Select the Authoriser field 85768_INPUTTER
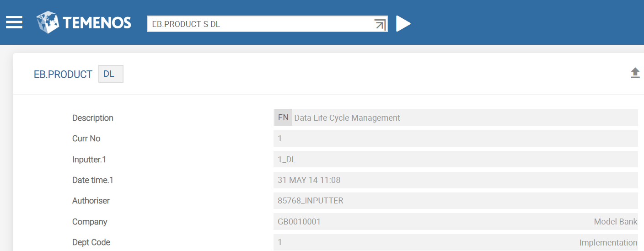 click(x=455, y=201)
